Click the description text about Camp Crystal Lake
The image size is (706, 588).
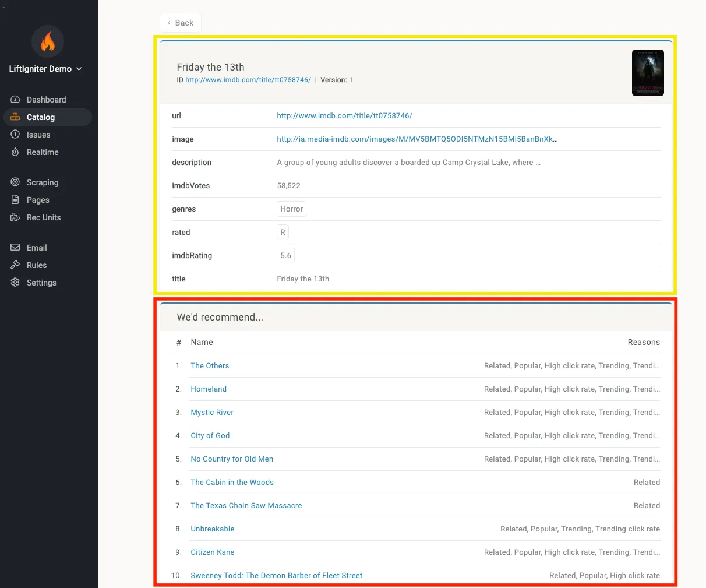pos(408,163)
